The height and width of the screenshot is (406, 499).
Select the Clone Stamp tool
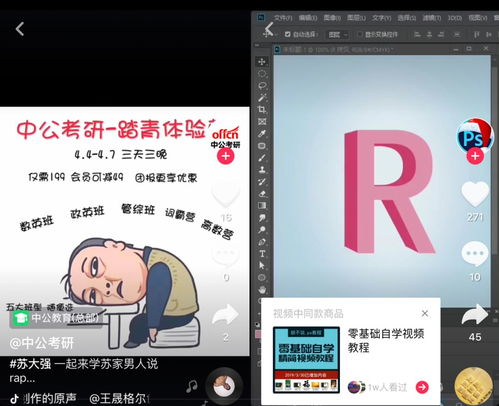pos(262,169)
